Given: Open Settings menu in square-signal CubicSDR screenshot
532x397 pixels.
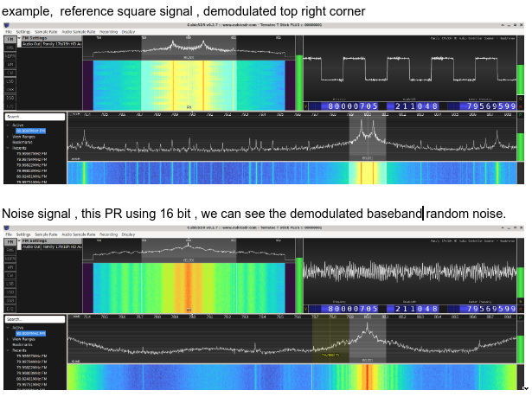Looking at the screenshot, I should pyautogui.click(x=23, y=32).
